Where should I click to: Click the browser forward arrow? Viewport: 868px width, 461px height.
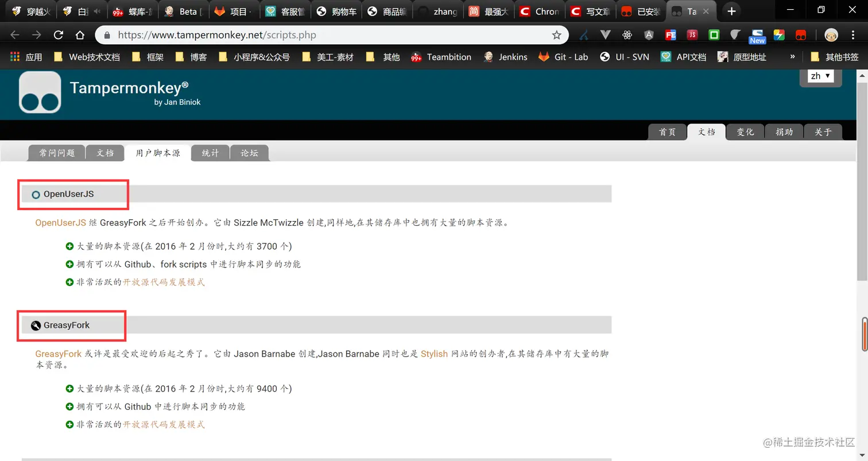pos(37,35)
